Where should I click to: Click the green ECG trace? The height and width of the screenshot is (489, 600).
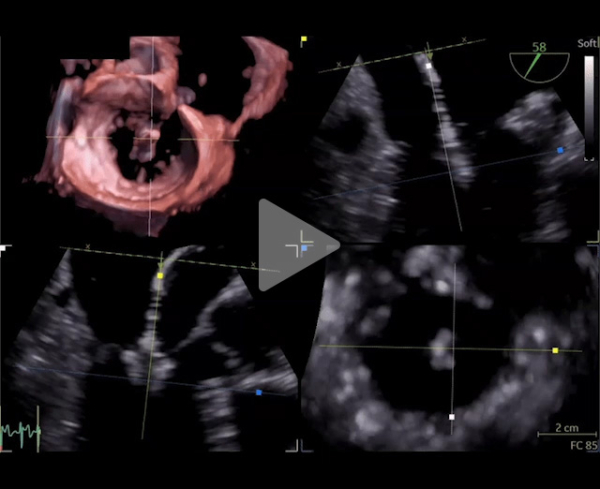pos(21,430)
